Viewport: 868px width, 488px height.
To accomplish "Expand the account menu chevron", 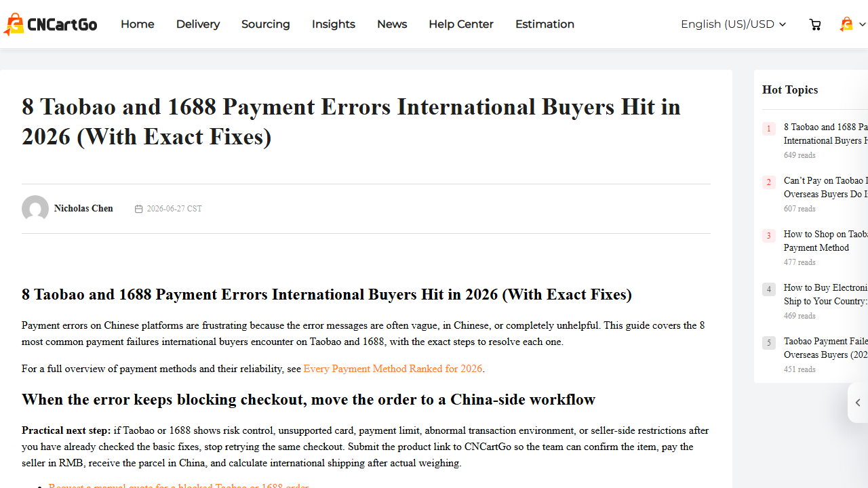I will pyautogui.click(x=862, y=24).
